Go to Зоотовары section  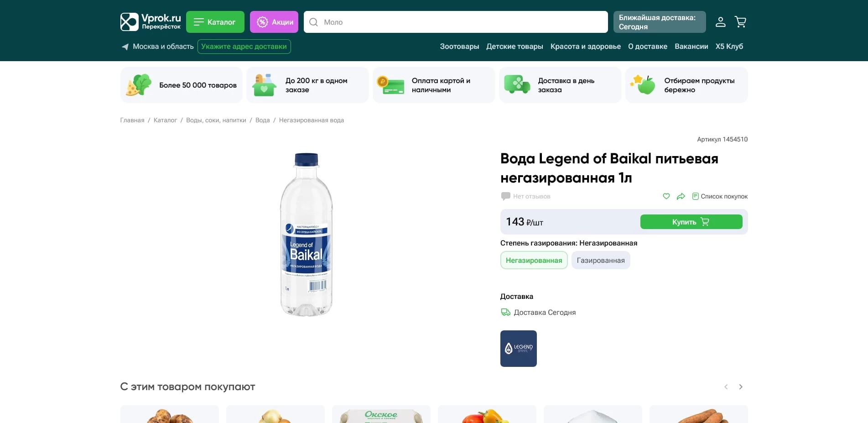click(459, 46)
